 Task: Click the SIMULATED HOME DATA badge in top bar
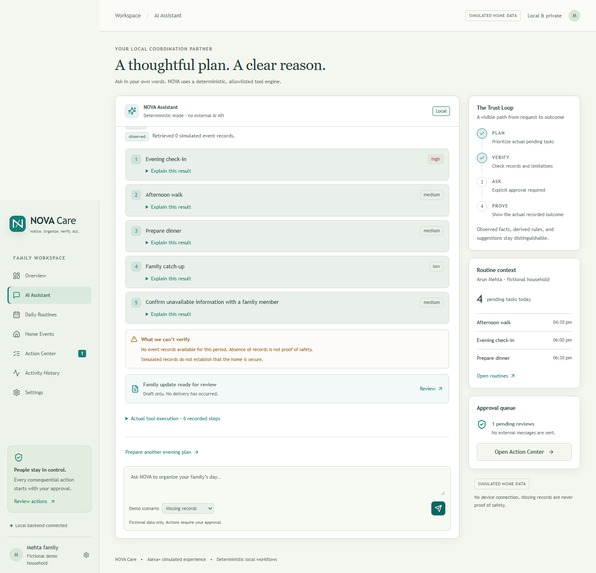pos(493,16)
